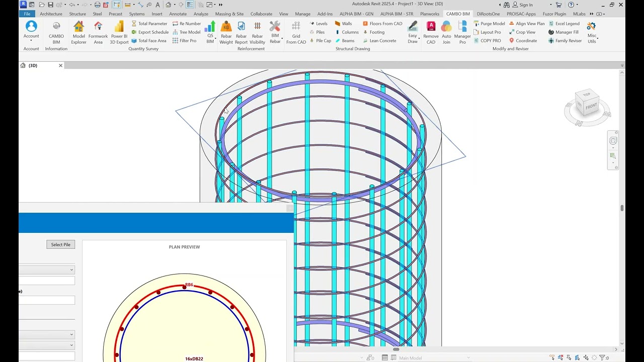This screenshot has height=362, width=644.
Task: Launch Grid From CAD
Action: pyautogui.click(x=296, y=33)
